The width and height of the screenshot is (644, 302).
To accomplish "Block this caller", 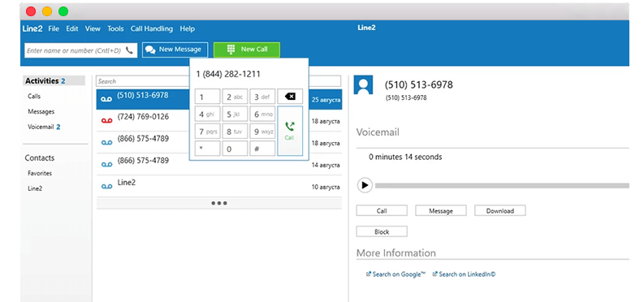I will pos(382,232).
